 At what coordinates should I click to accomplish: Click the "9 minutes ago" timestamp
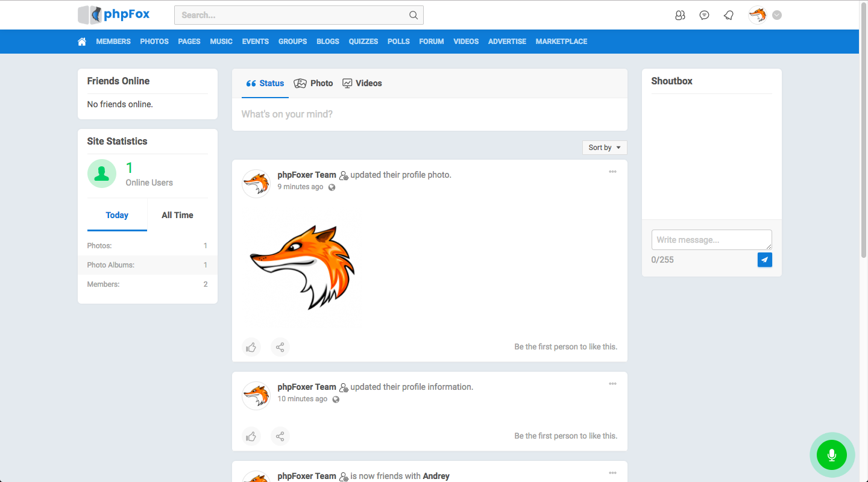pyautogui.click(x=300, y=187)
